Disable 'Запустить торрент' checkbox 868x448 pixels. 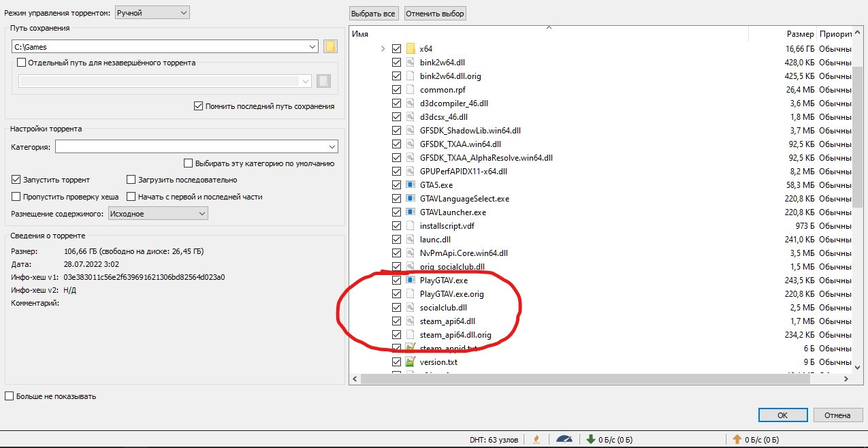[17, 180]
